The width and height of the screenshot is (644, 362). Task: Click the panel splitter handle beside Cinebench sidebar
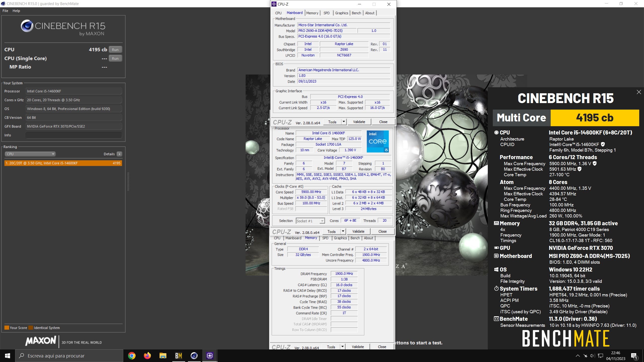[x=128, y=182]
